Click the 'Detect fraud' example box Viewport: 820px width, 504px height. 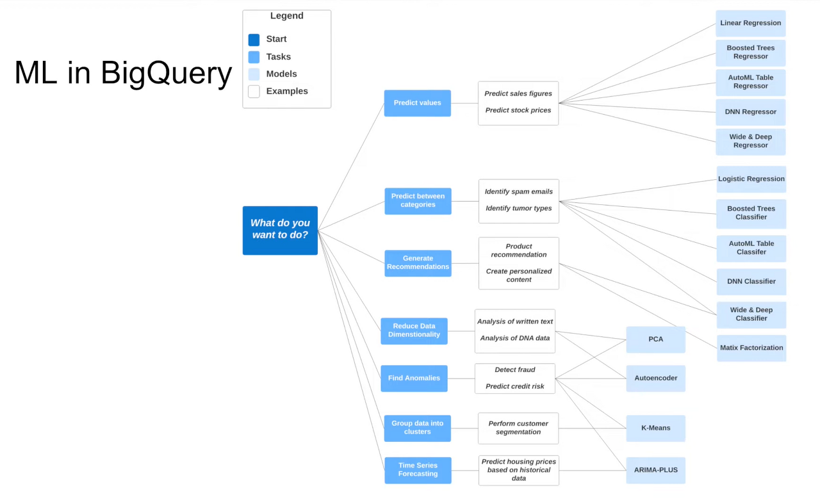click(x=515, y=378)
